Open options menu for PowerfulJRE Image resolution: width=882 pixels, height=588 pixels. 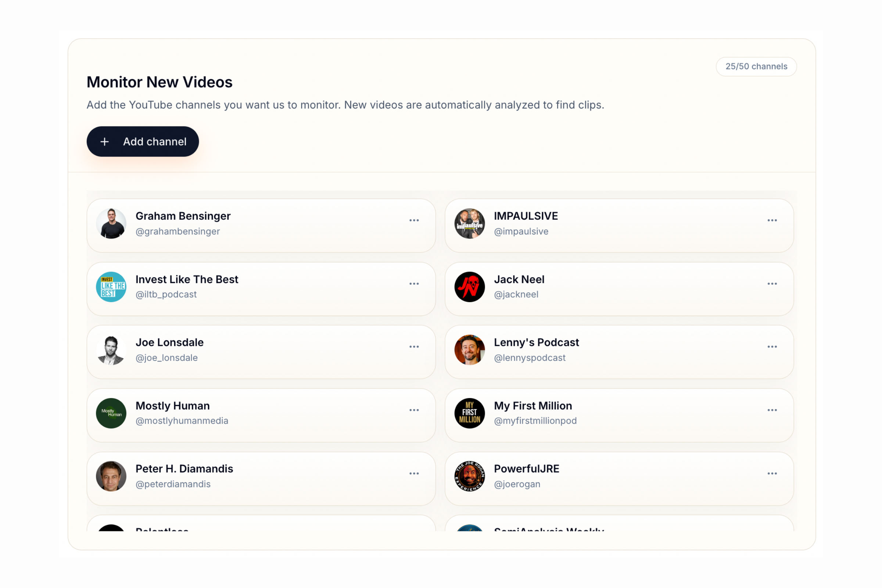tap(772, 474)
